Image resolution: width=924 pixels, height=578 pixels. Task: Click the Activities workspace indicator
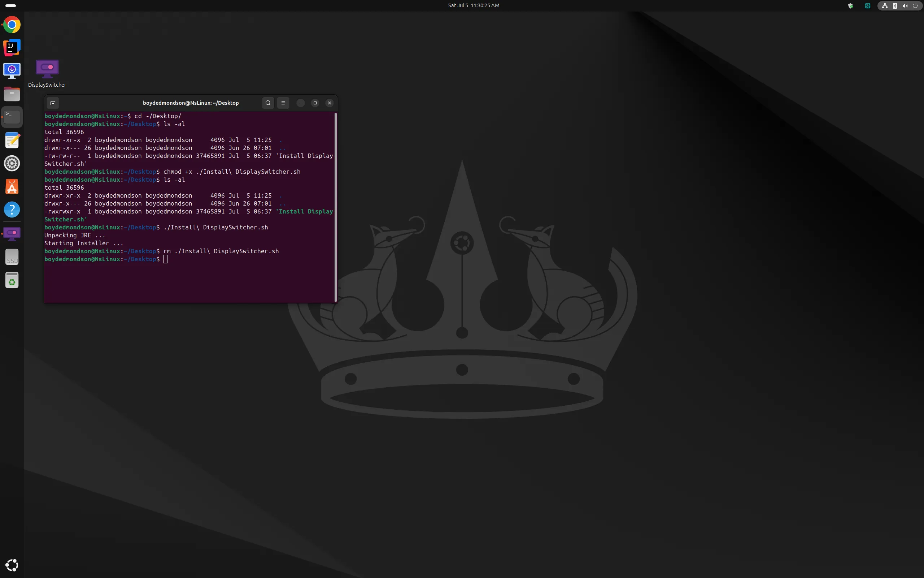(11, 6)
